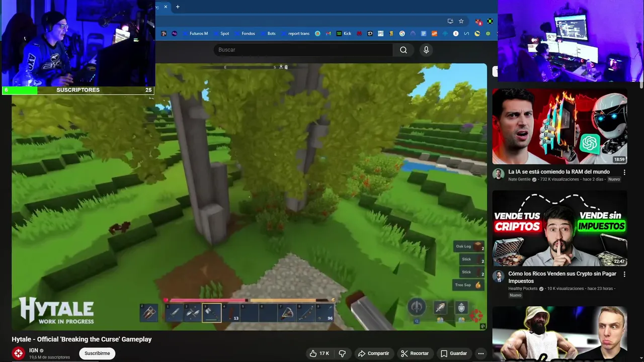644x362 pixels.
Task: Click the video title 'Hytale - Official Breaking the Curse'
Action: pos(82,339)
